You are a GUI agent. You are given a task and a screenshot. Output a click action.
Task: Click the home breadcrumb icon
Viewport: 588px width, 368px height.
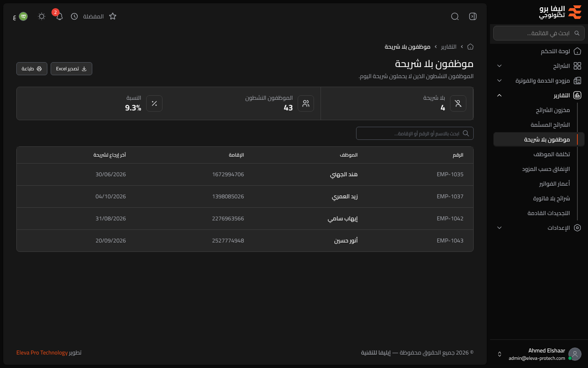click(470, 47)
